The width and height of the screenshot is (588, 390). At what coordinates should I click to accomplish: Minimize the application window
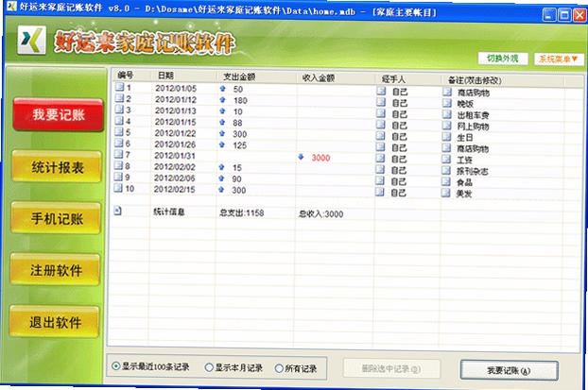548,14
